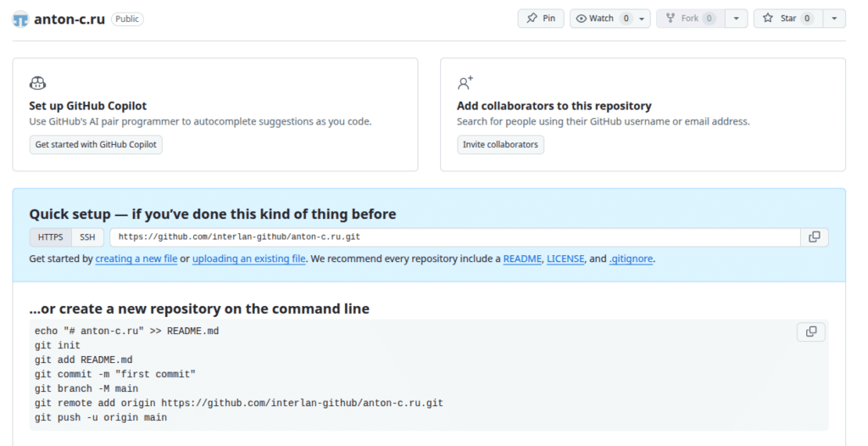The width and height of the screenshot is (868, 446).
Task: Open the Fork options dropdown arrow
Action: 737,19
